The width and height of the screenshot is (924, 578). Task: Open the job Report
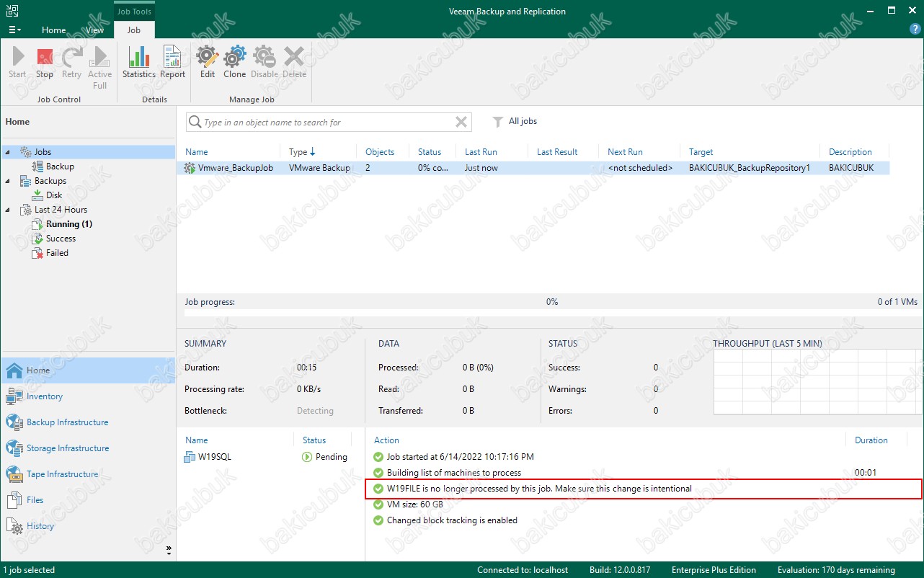173,62
